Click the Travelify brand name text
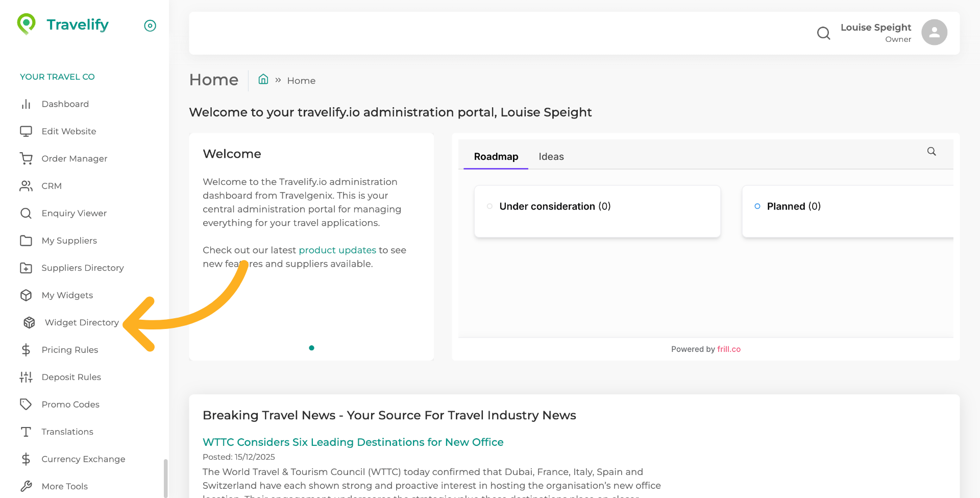This screenshot has width=980, height=498. 78,25
